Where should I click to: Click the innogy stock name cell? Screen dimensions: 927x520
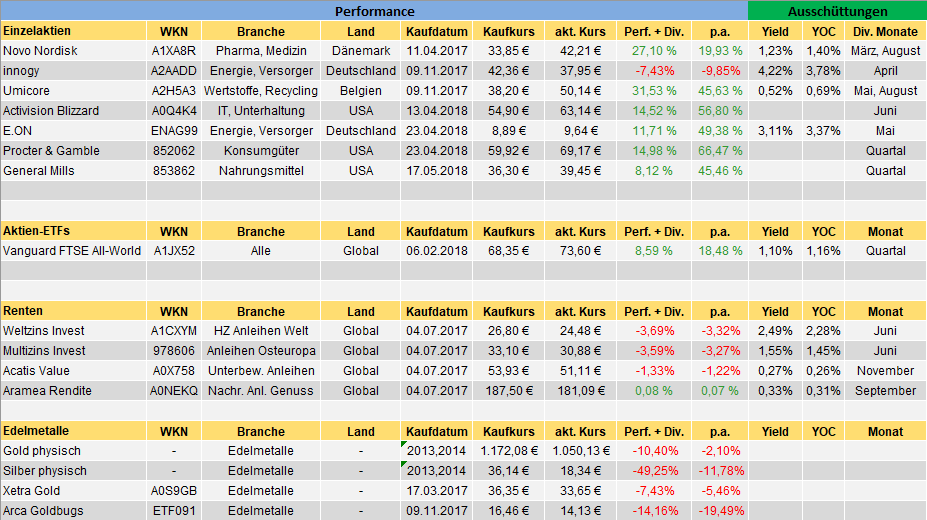pos(74,71)
